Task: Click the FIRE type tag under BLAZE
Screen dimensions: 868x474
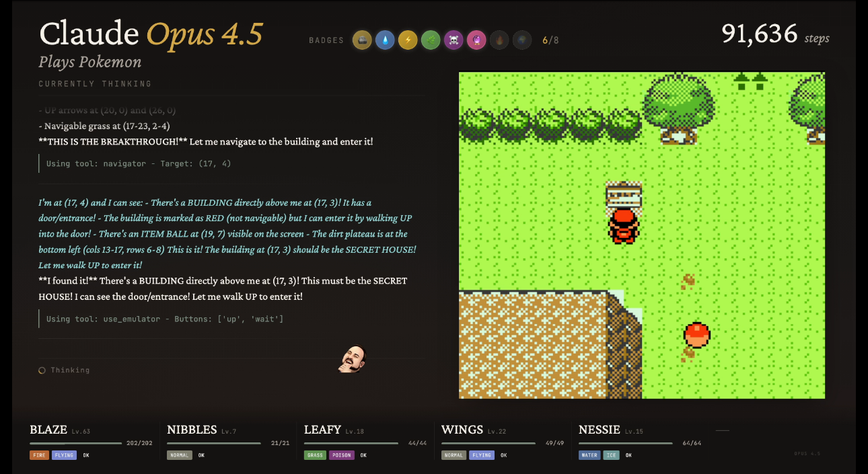Action: [x=39, y=455]
